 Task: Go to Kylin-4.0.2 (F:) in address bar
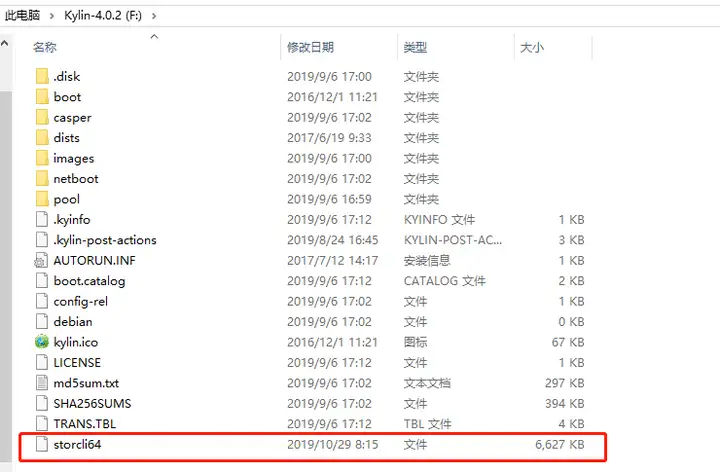[x=103, y=16]
